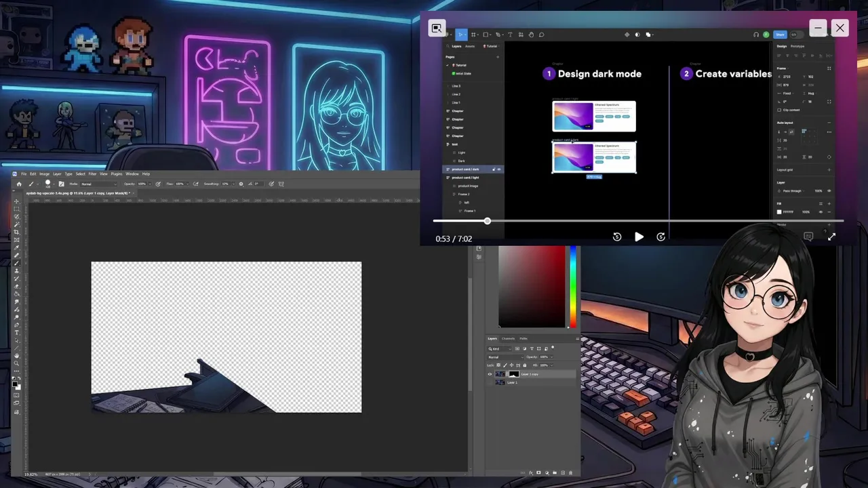Open the File menu

24,174
